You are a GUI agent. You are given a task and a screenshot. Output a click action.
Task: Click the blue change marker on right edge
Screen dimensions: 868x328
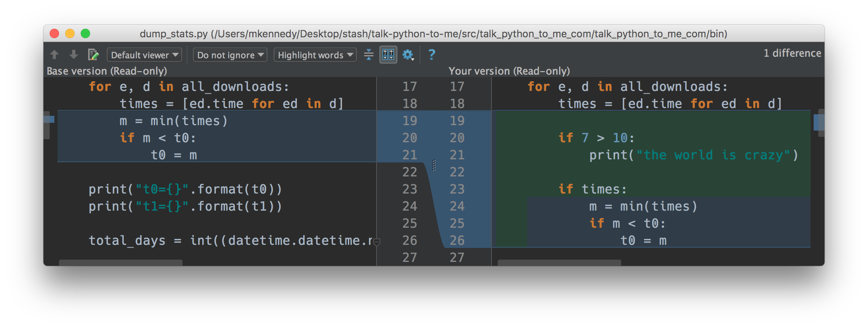tap(818, 122)
